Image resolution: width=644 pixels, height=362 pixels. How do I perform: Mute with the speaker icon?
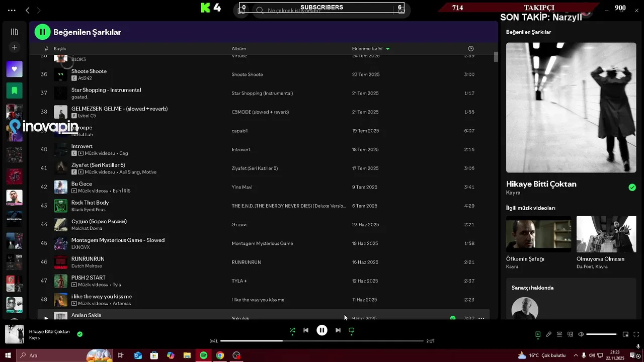(x=581, y=334)
